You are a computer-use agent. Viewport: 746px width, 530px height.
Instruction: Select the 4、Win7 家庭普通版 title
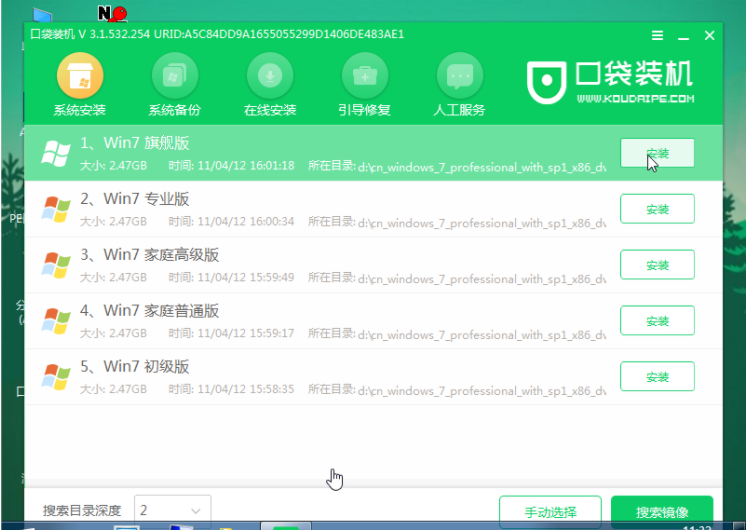(x=149, y=310)
